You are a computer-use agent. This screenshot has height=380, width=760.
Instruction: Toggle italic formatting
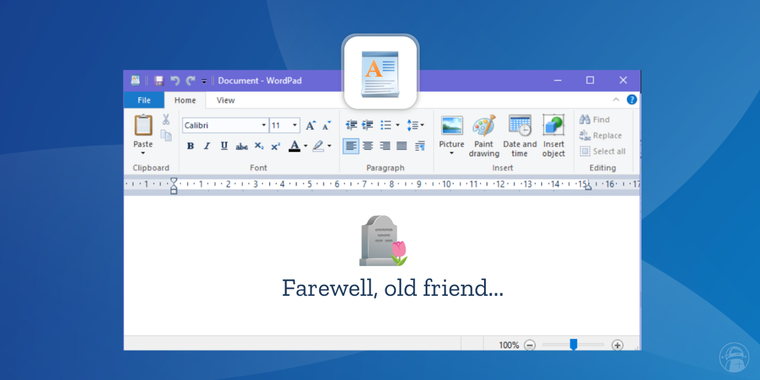coord(207,146)
